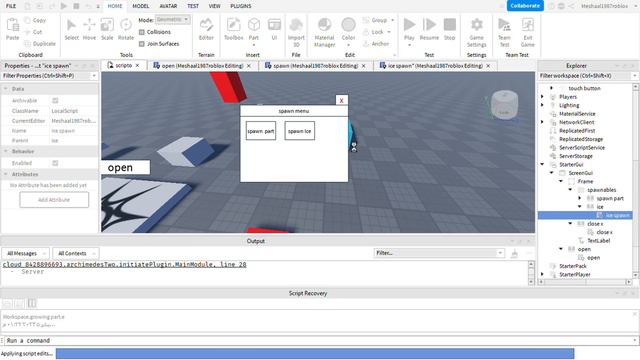Click the view selector cube

click(x=504, y=105)
